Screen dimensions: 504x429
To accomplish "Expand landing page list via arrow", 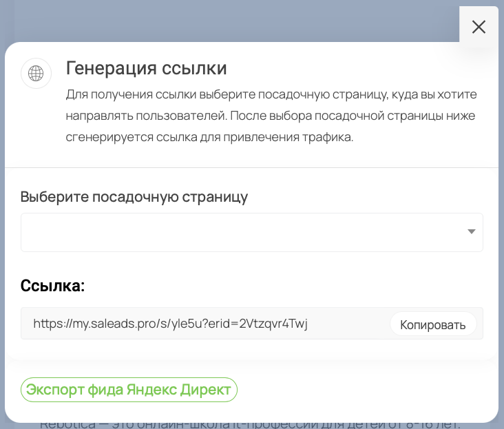I will tap(471, 231).
